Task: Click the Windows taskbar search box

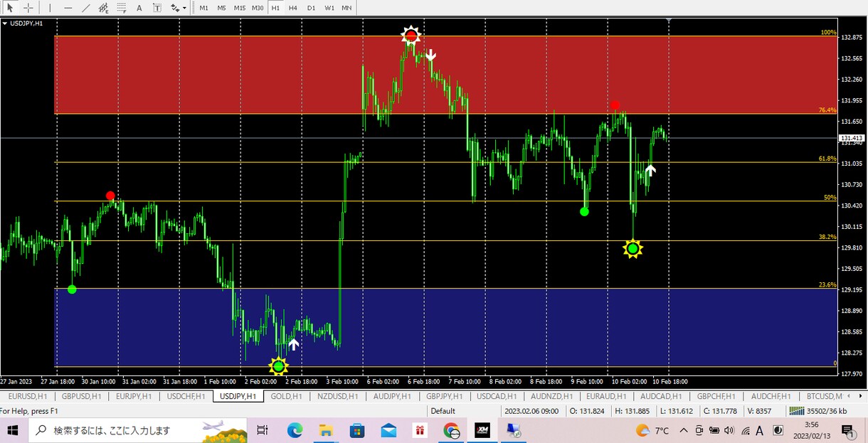Action: point(138,430)
